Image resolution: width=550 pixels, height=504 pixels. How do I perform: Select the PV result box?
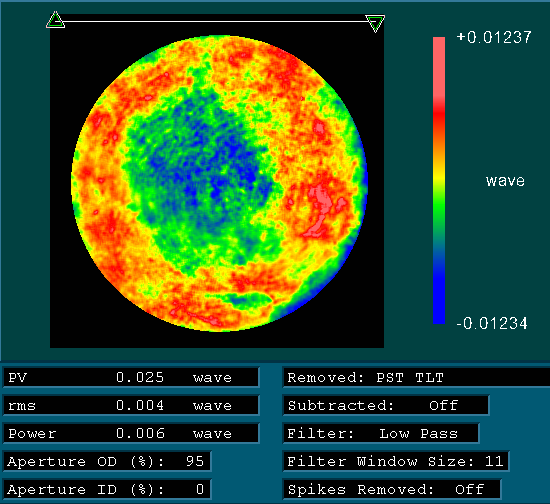(131, 378)
